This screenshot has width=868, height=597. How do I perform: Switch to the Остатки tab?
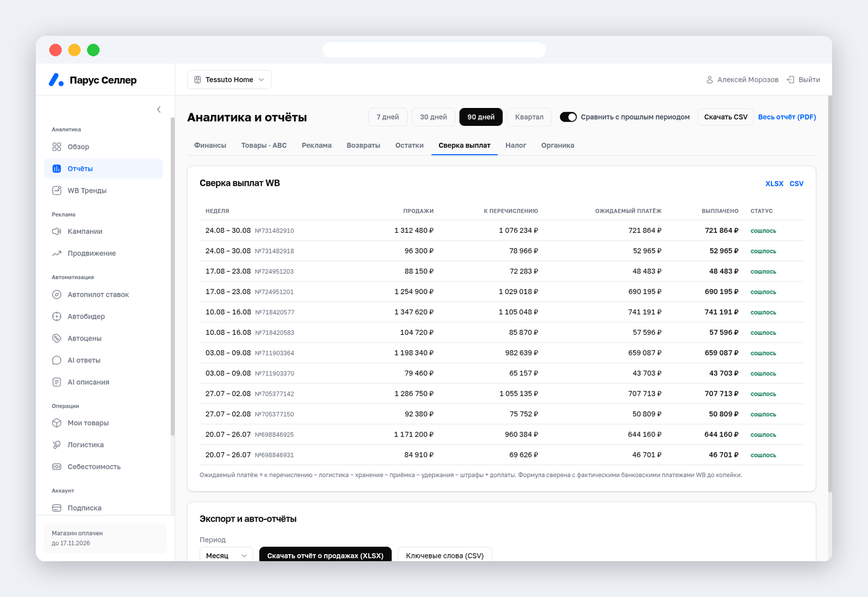coord(410,145)
